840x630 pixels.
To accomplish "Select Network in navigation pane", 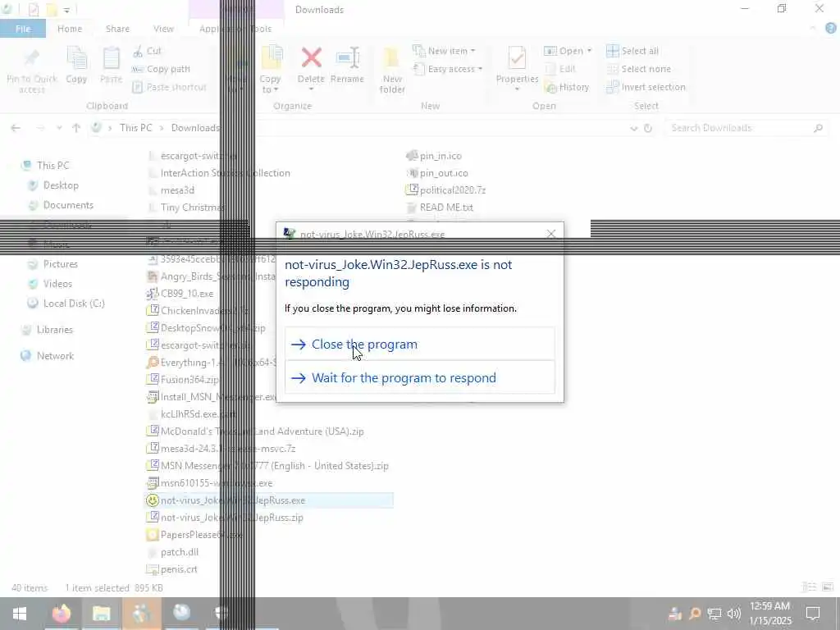I will point(55,356).
